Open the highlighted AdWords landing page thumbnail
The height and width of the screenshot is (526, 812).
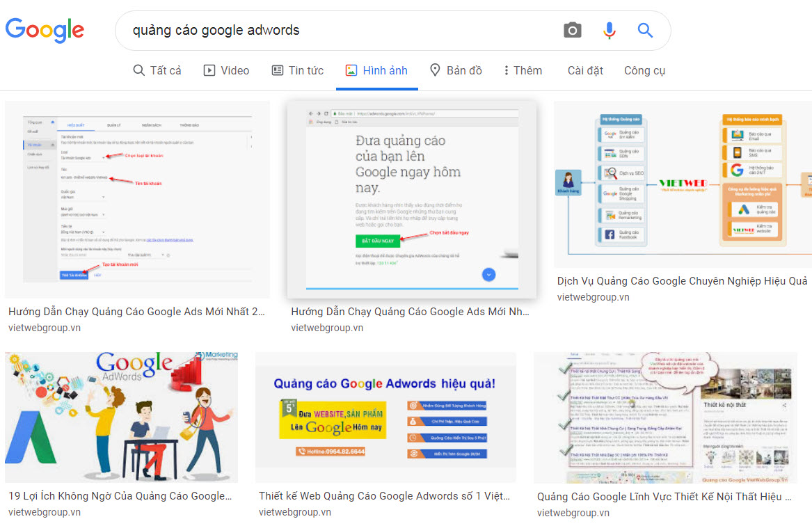[412, 199]
